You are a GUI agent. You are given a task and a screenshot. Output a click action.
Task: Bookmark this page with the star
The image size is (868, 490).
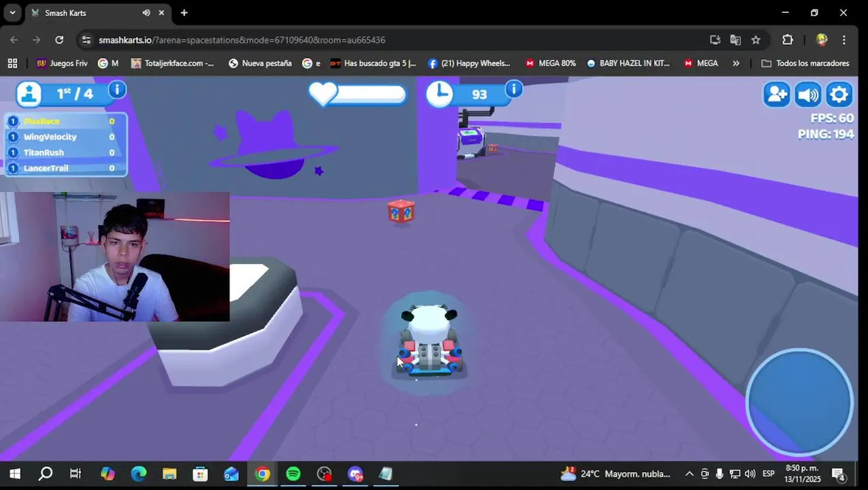tap(756, 40)
